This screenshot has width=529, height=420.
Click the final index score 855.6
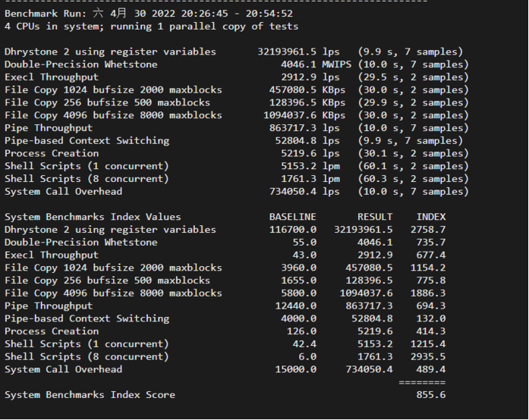coord(431,395)
